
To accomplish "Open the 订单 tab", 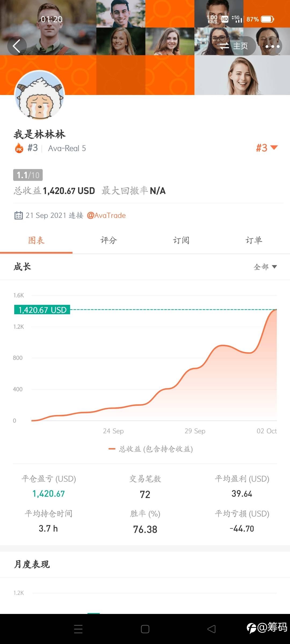I will point(254,240).
